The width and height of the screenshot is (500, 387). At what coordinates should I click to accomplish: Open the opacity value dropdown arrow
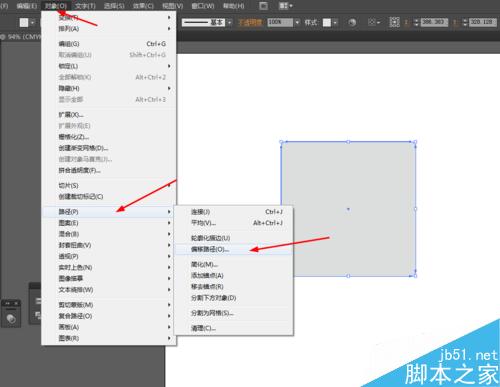pos(297,22)
